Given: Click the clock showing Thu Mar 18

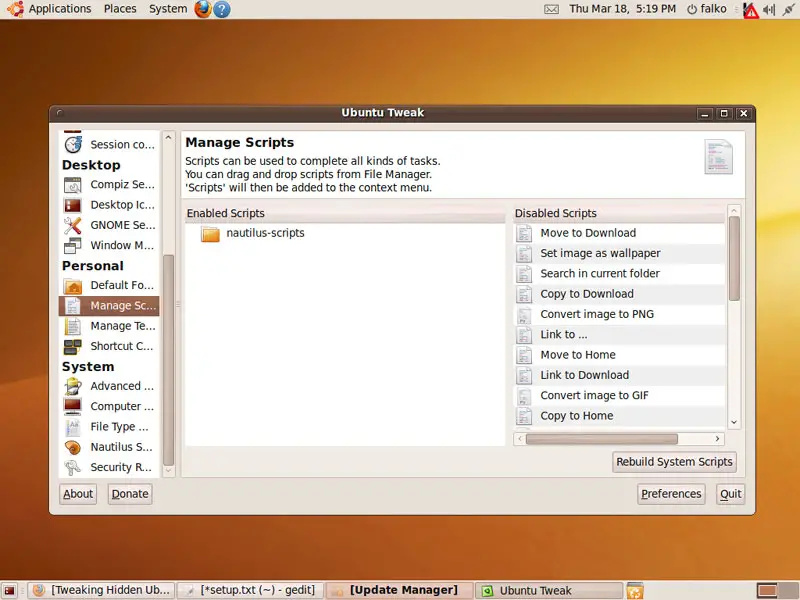Looking at the screenshot, I should click(622, 9).
